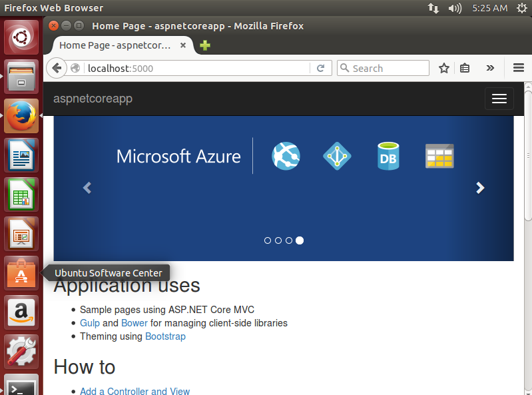Open Add a Controller and View link

(134, 391)
